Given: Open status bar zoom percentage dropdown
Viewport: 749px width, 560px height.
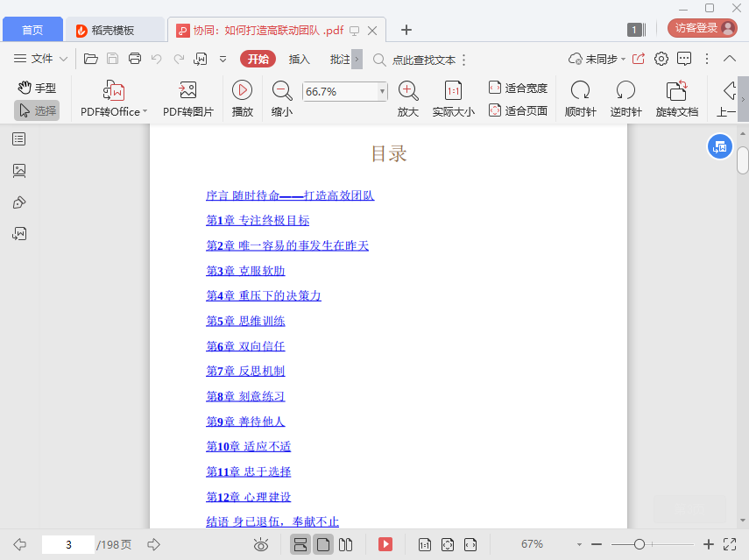Looking at the screenshot, I should [579, 545].
